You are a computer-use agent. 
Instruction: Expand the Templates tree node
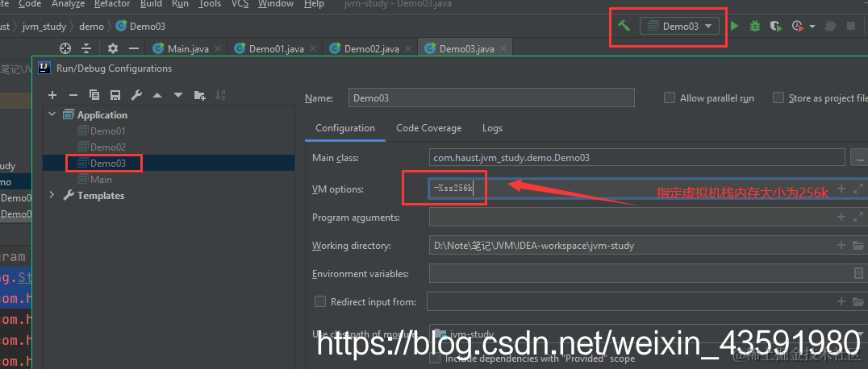pos(52,195)
